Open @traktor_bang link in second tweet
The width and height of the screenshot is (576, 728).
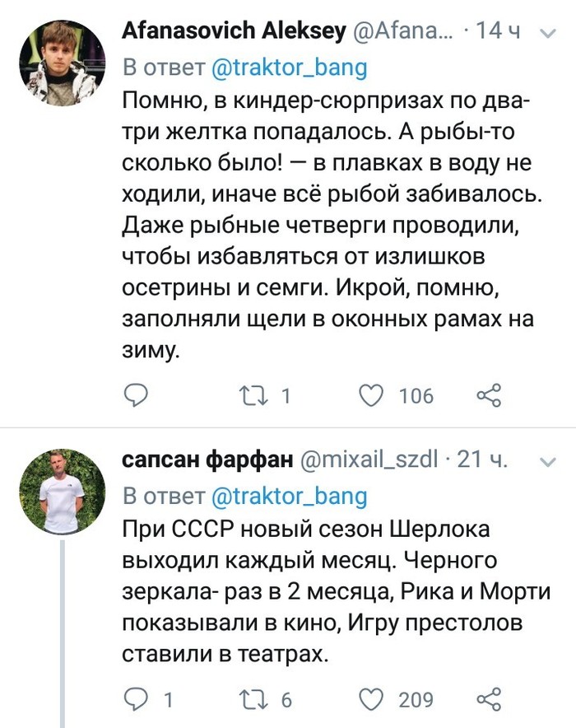tap(289, 496)
